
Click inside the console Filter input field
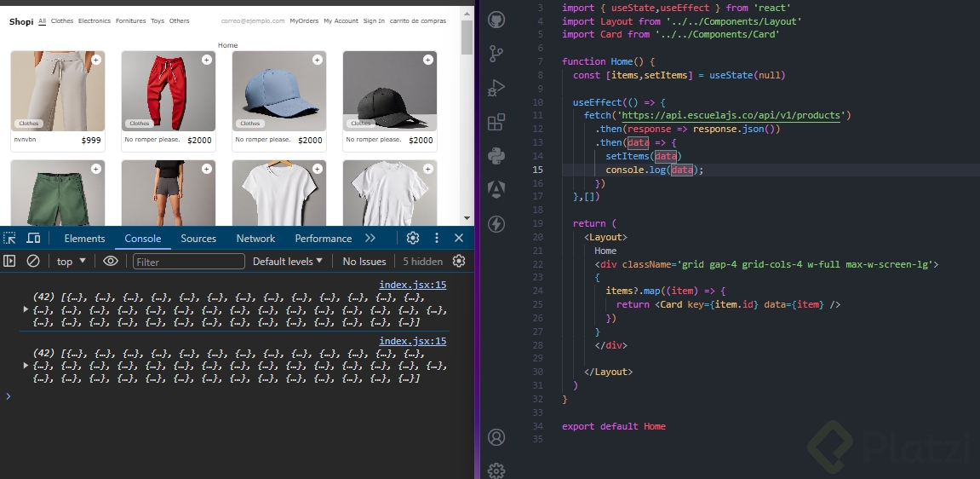189,262
